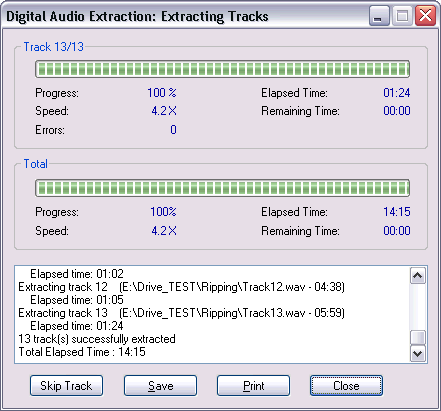Close window using red X icon

425,16
